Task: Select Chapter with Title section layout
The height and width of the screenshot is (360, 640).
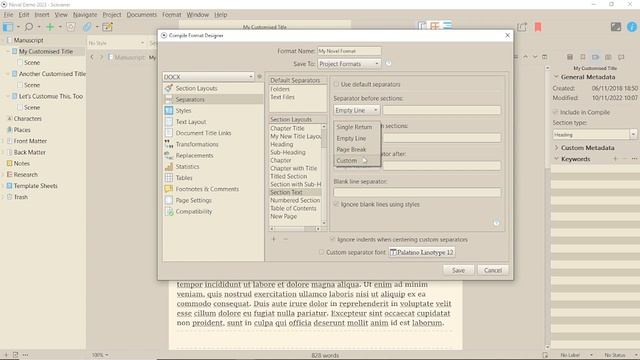Action: coord(294,168)
